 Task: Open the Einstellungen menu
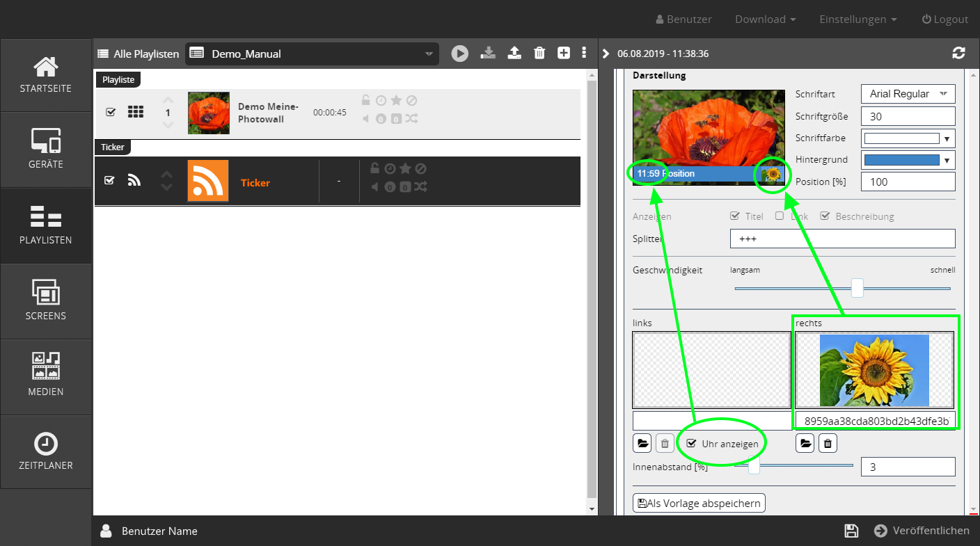(857, 19)
